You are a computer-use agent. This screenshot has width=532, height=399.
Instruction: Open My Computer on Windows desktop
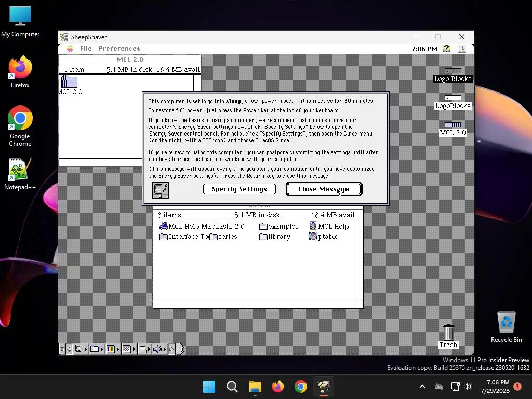pyautogui.click(x=20, y=22)
